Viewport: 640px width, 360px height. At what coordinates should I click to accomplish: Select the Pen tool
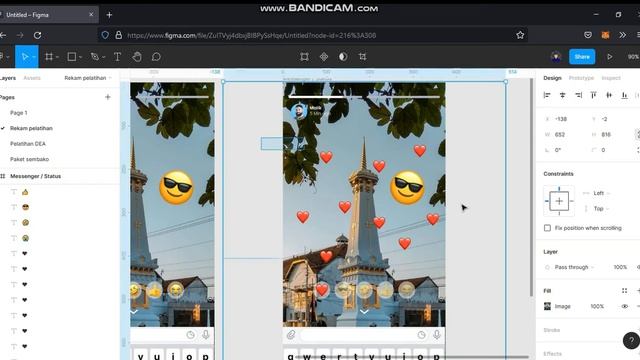click(95, 57)
